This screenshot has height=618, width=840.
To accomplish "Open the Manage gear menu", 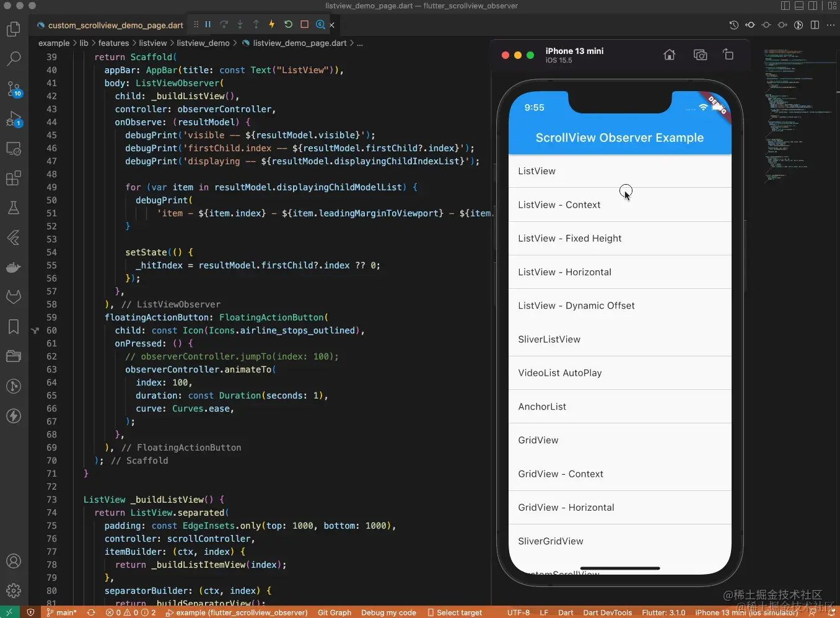I will (x=14, y=591).
